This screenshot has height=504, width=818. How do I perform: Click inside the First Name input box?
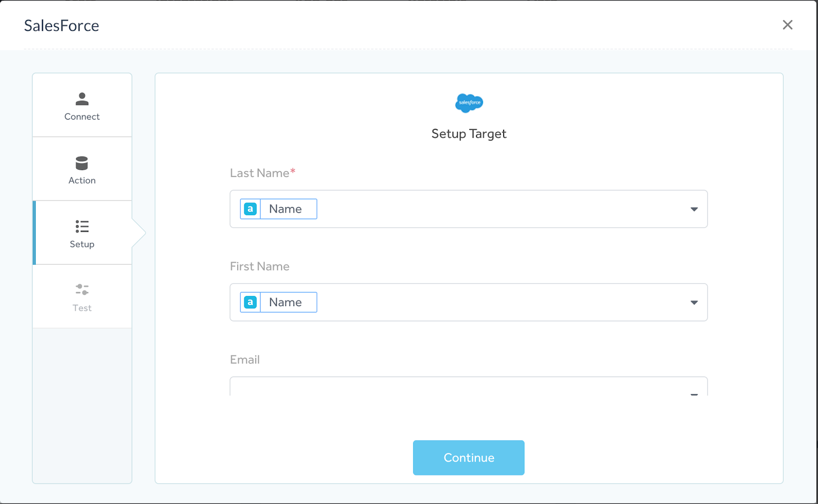tap(469, 302)
